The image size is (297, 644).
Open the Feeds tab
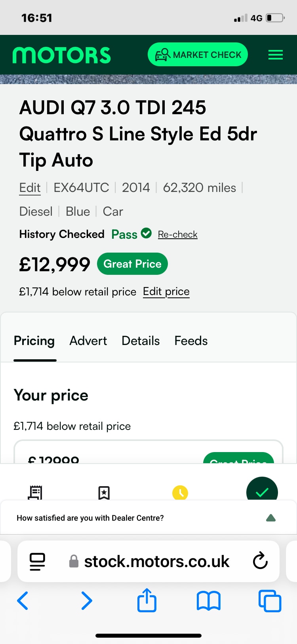[x=191, y=341]
